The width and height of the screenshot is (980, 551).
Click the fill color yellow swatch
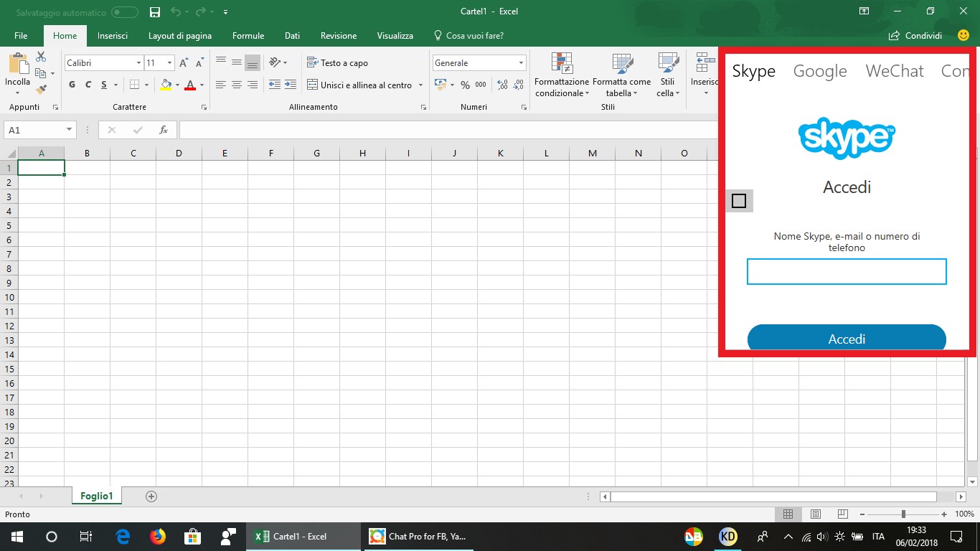click(x=166, y=85)
